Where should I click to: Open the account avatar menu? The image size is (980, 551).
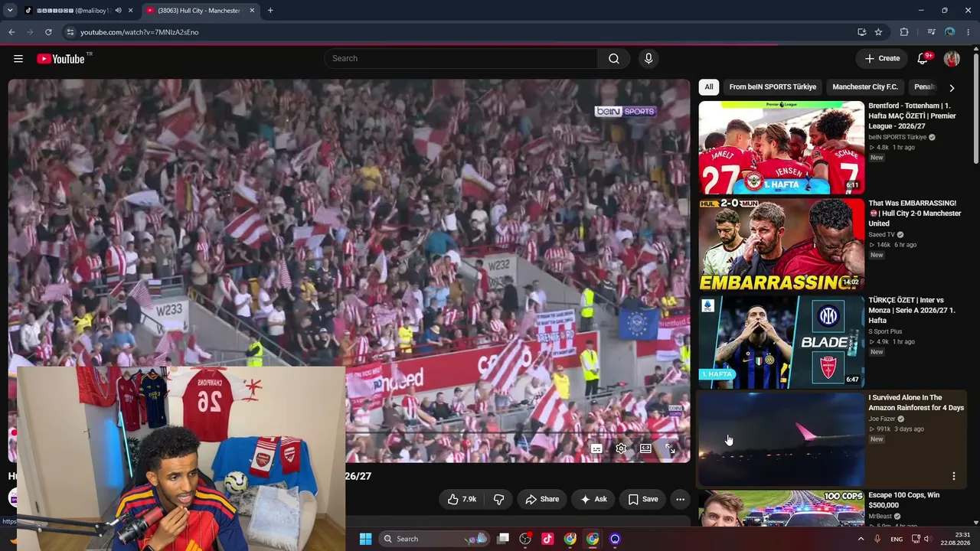tap(952, 59)
